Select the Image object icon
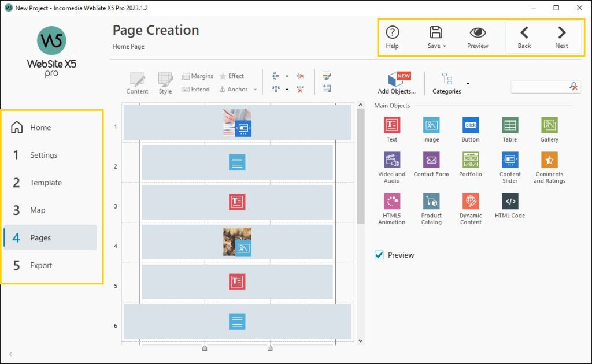 431,125
